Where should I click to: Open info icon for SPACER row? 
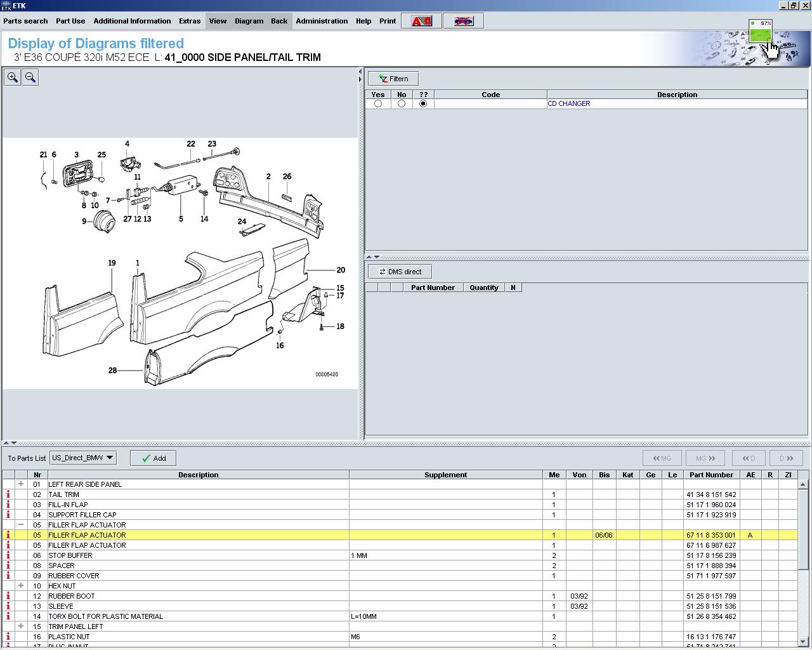click(8, 566)
